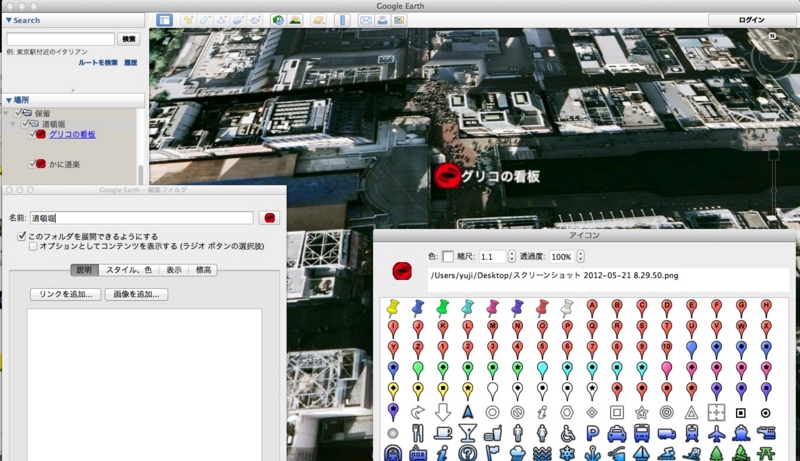The image size is (800, 461).
Task: Pick the blue bus icon
Action: pyautogui.click(x=642, y=433)
